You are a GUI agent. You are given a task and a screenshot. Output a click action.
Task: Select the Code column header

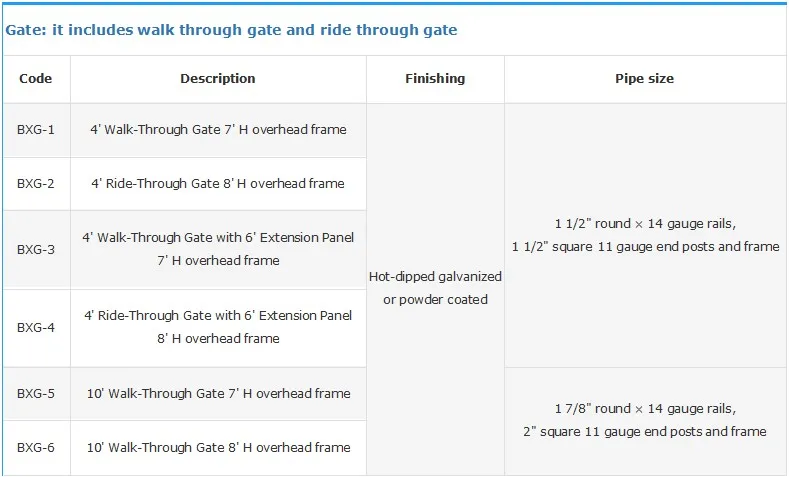tap(36, 78)
